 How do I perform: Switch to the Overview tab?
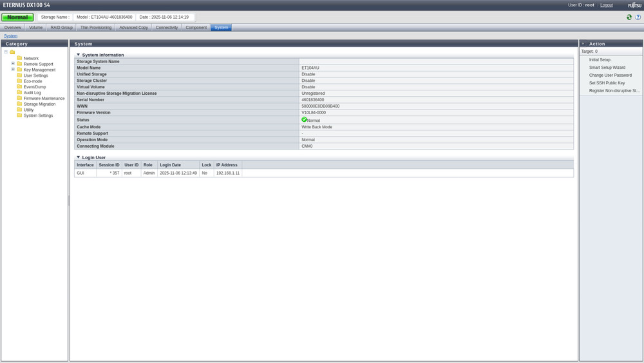coord(13,28)
